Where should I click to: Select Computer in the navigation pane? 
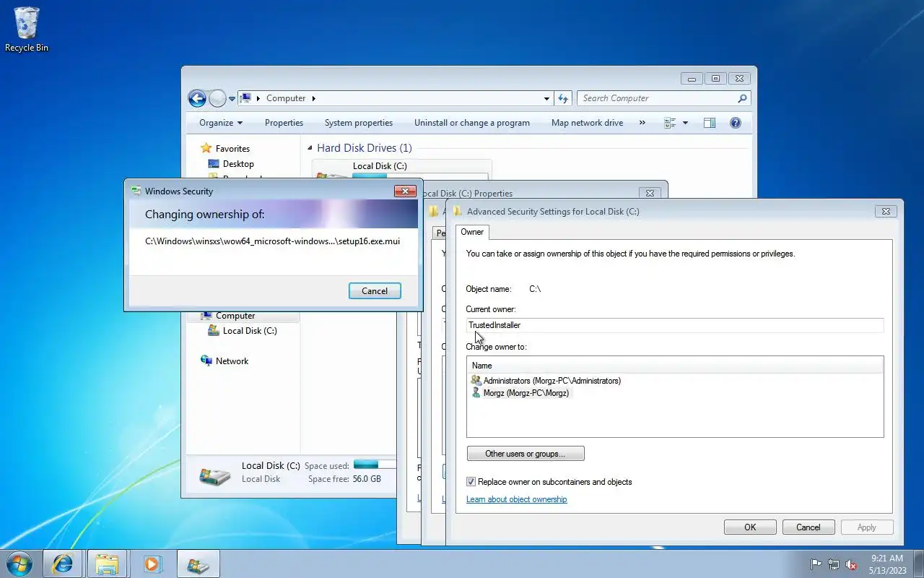pyautogui.click(x=235, y=316)
